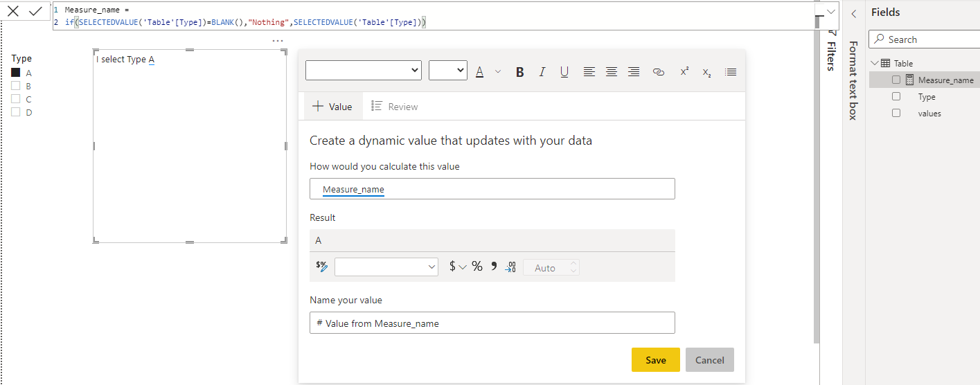Viewport: 980px width, 385px height.
Task: Check Type B in the slicer
Action: tap(15, 86)
